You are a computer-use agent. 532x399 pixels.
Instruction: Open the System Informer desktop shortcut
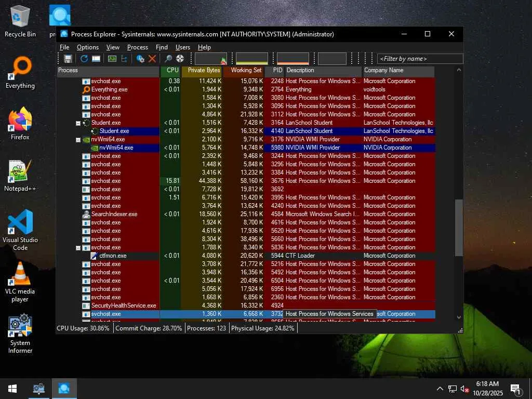tap(20, 334)
